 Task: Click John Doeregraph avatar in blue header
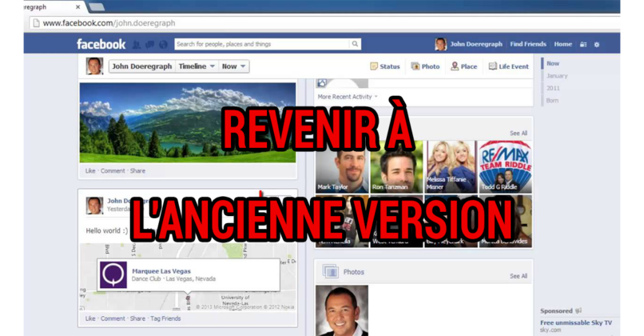click(x=441, y=44)
